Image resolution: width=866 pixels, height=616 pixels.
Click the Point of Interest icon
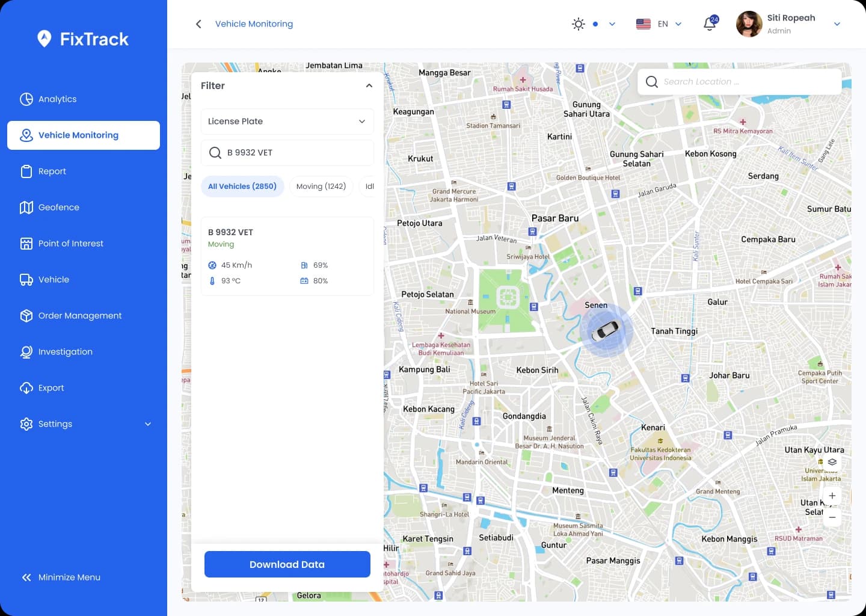point(26,244)
